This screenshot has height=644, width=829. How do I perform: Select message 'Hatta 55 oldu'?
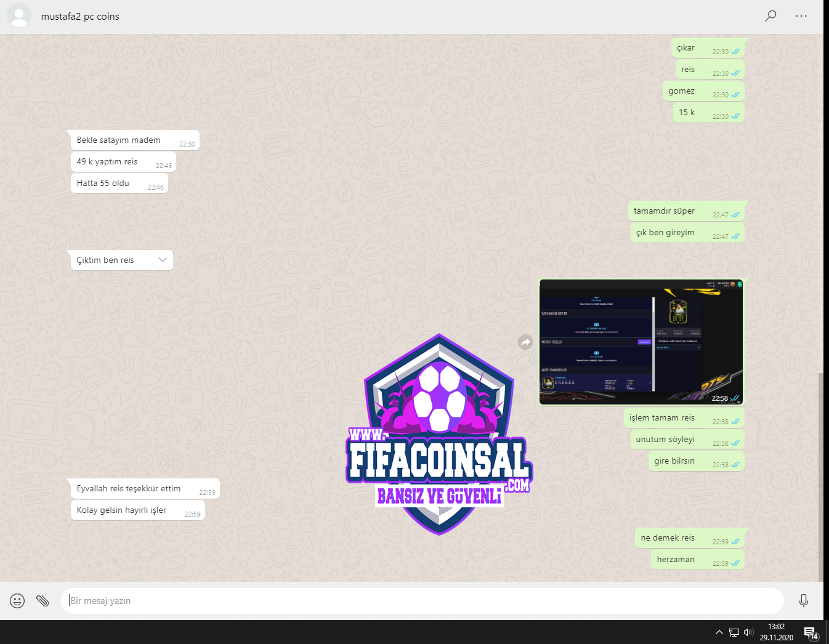coord(119,183)
